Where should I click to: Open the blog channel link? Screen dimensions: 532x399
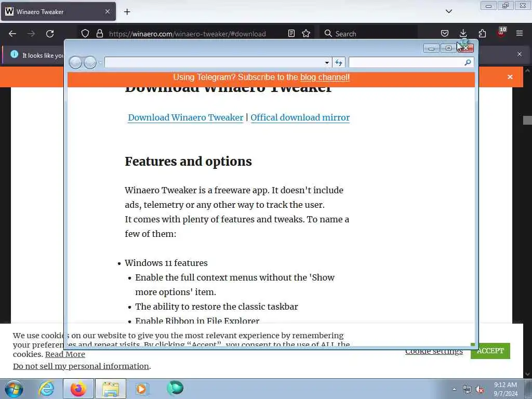click(x=325, y=77)
